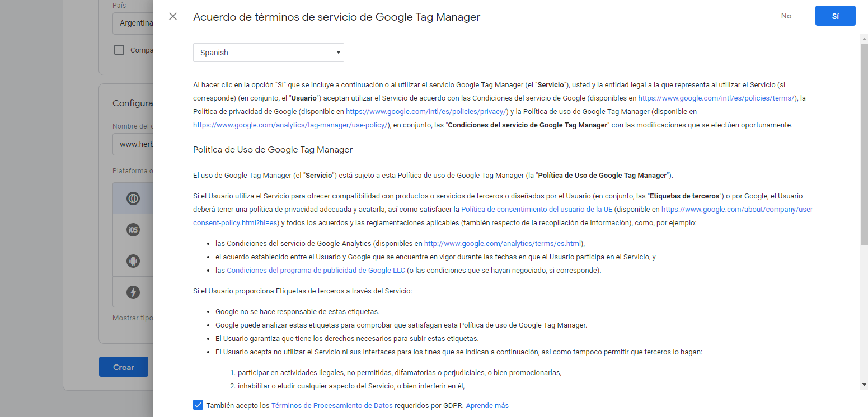The width and height of the screenshot is (868, 417).
Task: Open the user-consent-policy.html URL link
Action: 738,210
